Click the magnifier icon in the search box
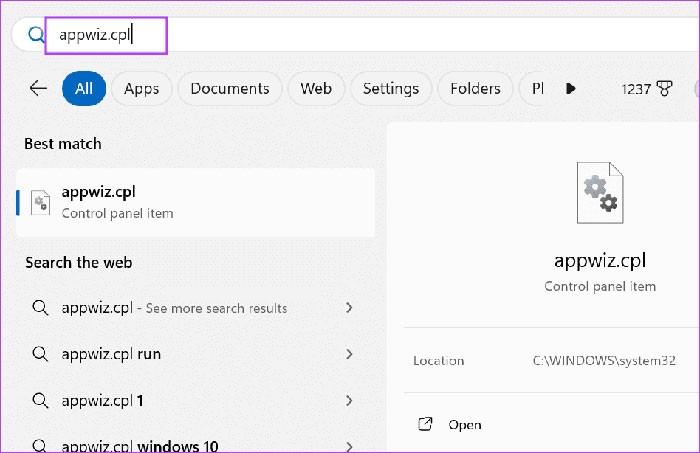 point(36,35)
